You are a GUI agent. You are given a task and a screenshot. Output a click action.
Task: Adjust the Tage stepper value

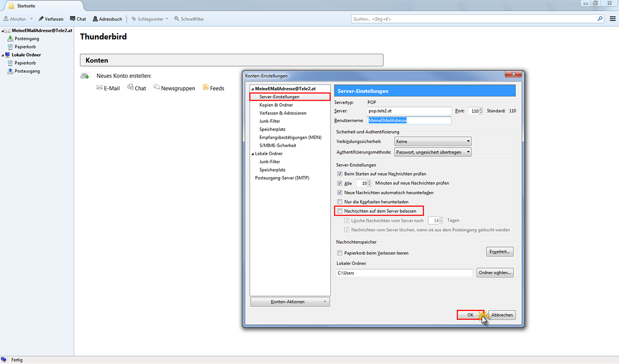pyautogui.click(x=442, y=220)
